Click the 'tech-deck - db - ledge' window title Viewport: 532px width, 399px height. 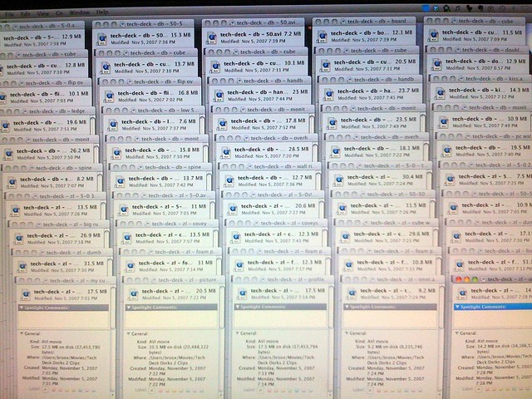(57, 111)
